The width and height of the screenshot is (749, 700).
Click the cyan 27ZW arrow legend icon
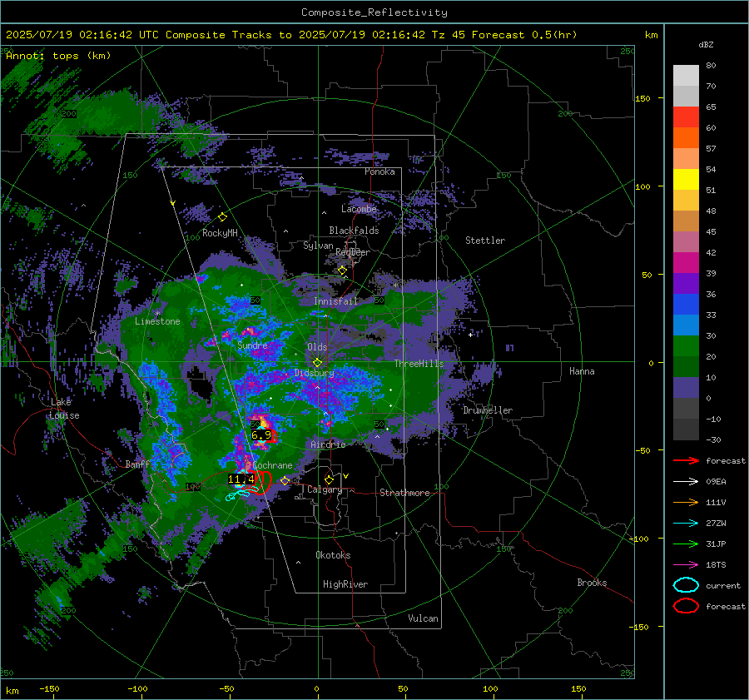click(686, 524)
